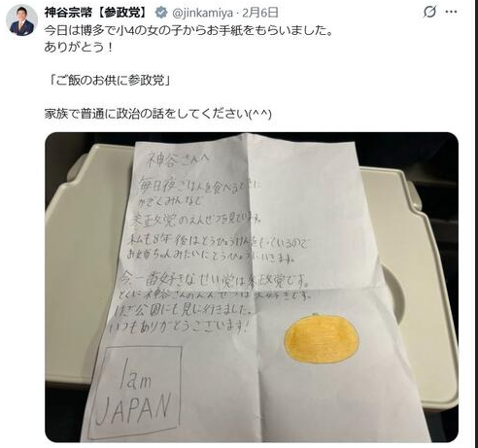This screenshot has width=478, height=448.
Task: Click the ありがとう！ line in the tweet
Action: pyautogui.click(x=79, y=48)
